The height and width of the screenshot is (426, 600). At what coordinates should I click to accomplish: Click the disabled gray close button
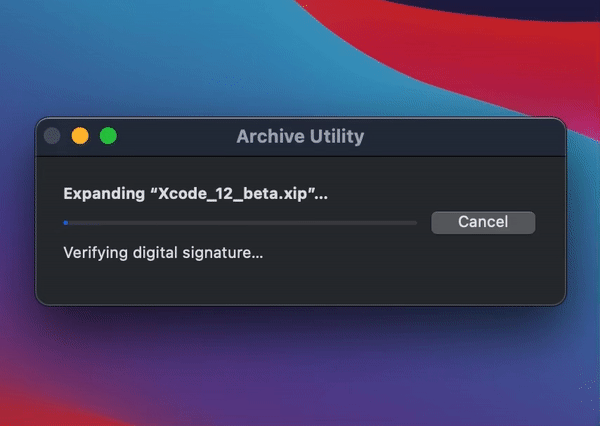tap(52, 136)
